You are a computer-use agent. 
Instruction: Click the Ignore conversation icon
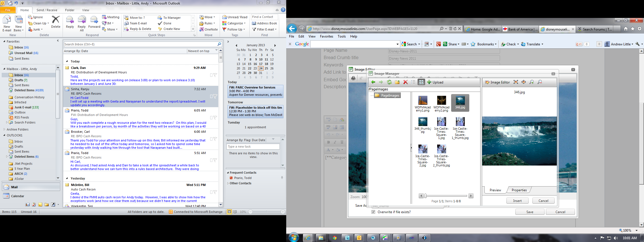click(x=35, y=17)
